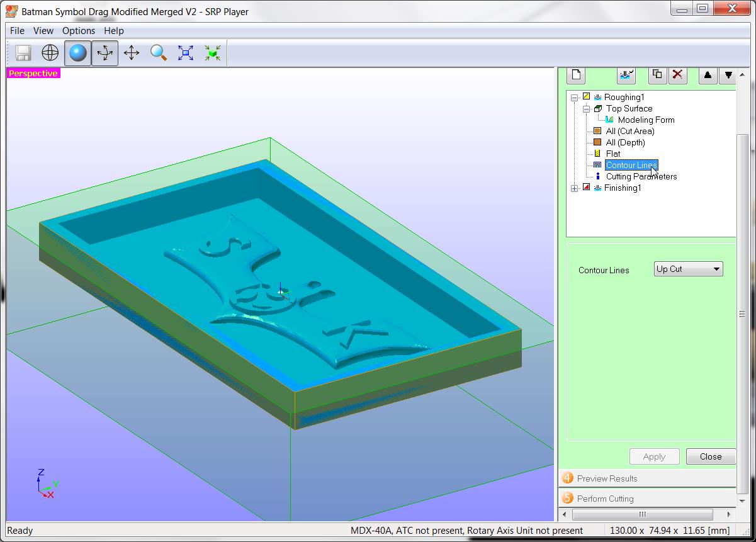This screenshot has width=756, height=542.
Task: Delete process with the red X button
Action: 677,75
